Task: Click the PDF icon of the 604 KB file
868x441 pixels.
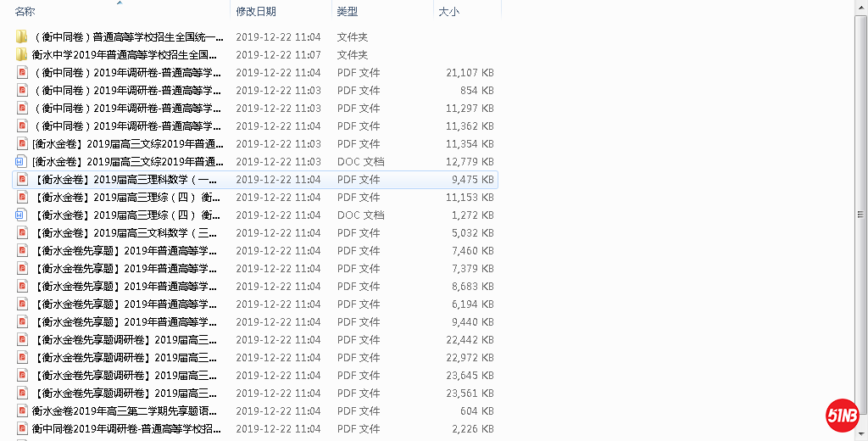Action: (22, 411)
